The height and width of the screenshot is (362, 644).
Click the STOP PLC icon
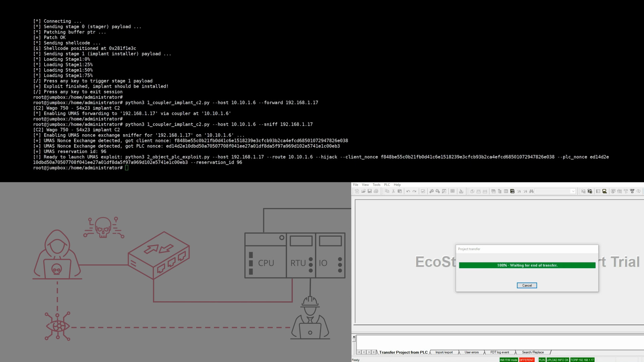(632, 191)
